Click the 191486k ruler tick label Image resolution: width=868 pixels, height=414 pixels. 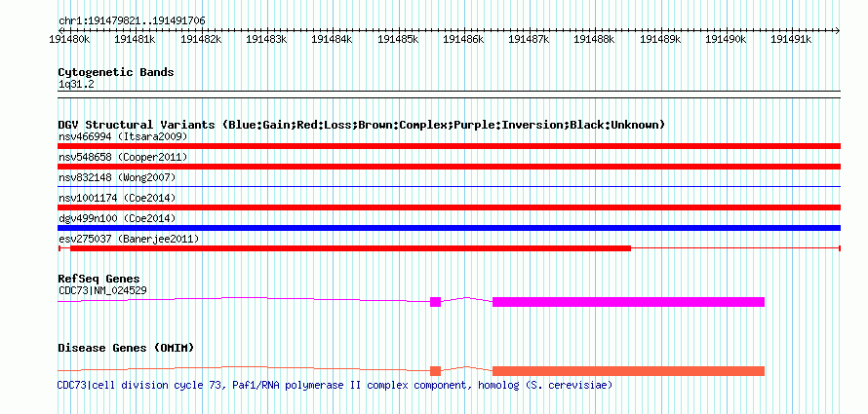click(x=463, y=39)
